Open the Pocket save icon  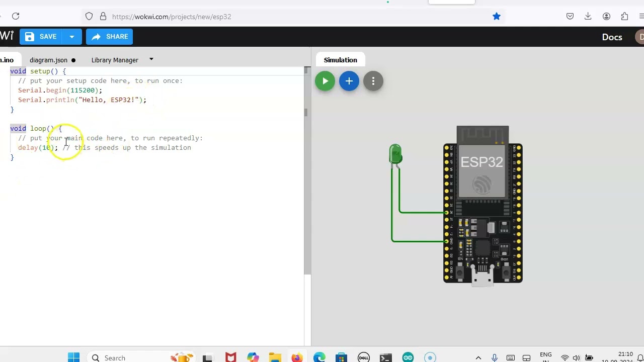tap(570, 17)
